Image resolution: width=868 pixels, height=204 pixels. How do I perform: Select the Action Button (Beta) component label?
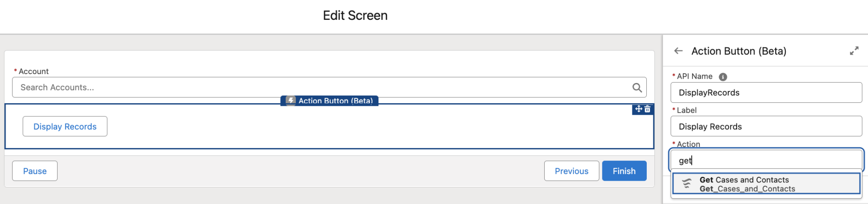coord(335,101)
